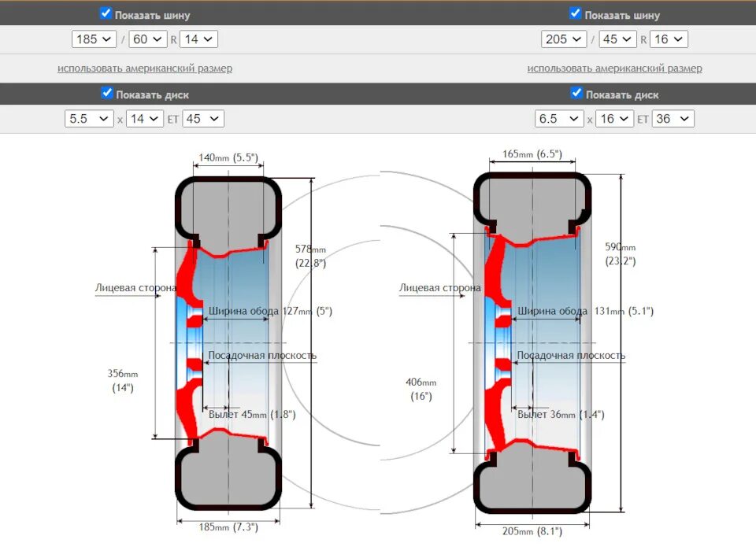Viewport: 756px width, 558px height.
Task: Open the left rim ET 45 offset dropdown
Action: point(203,119)
